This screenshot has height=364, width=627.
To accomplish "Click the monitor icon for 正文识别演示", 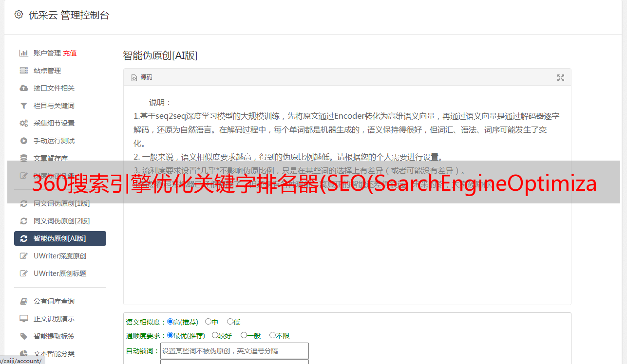I will pyautogui.click(x=23, y=319).
